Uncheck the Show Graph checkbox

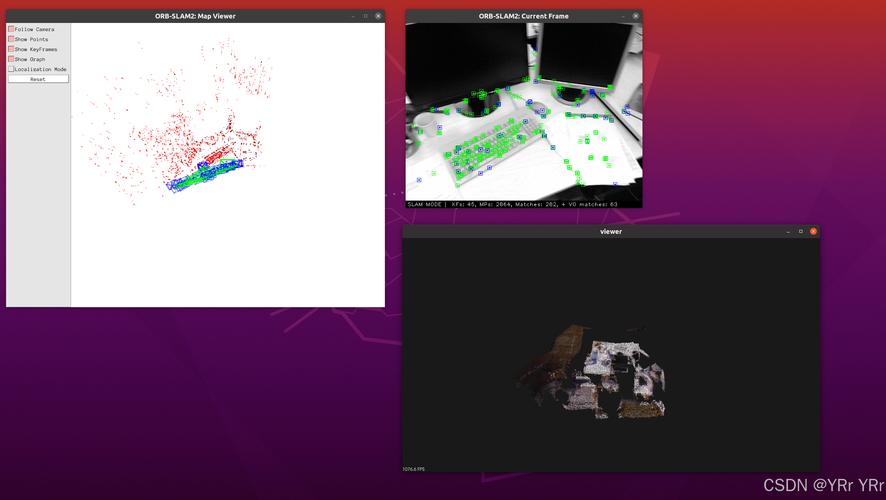pos(12,59)
